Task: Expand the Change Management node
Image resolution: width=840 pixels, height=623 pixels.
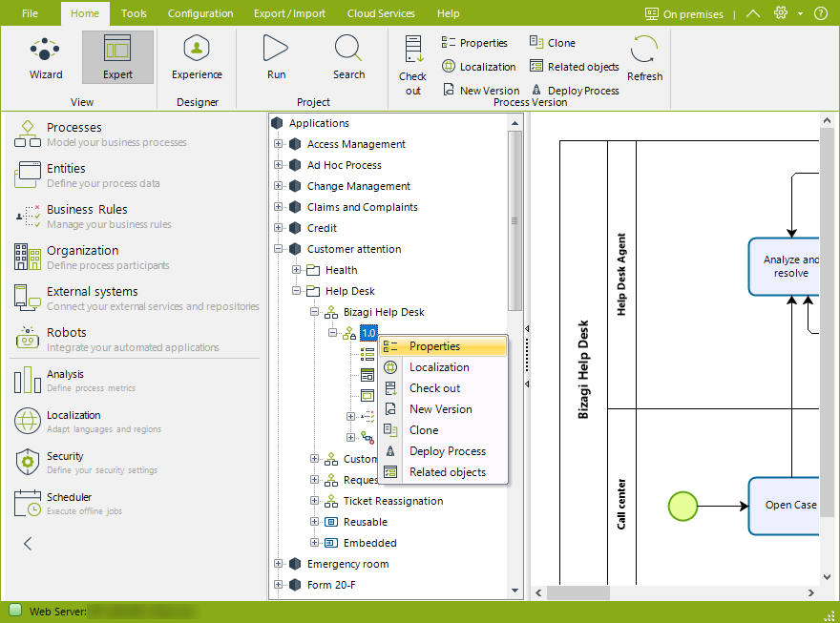Action: [x=278, y=186]
